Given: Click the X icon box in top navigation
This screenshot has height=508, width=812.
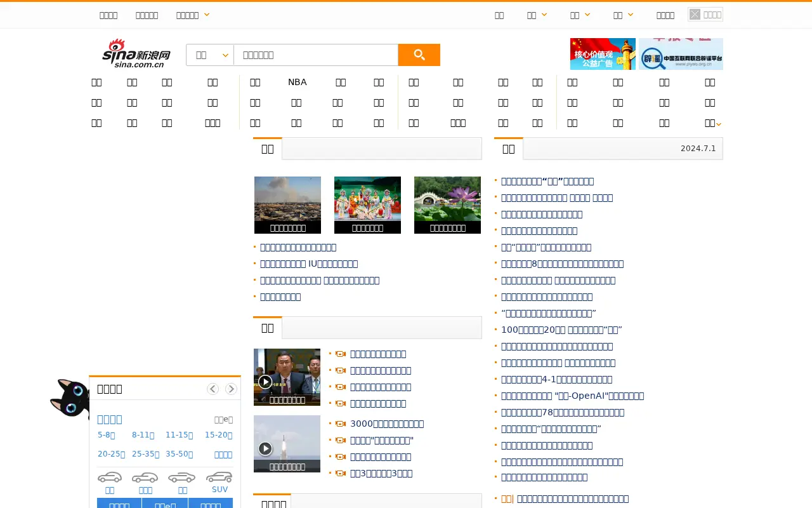Looking at the screenshot, I should 695,15.
